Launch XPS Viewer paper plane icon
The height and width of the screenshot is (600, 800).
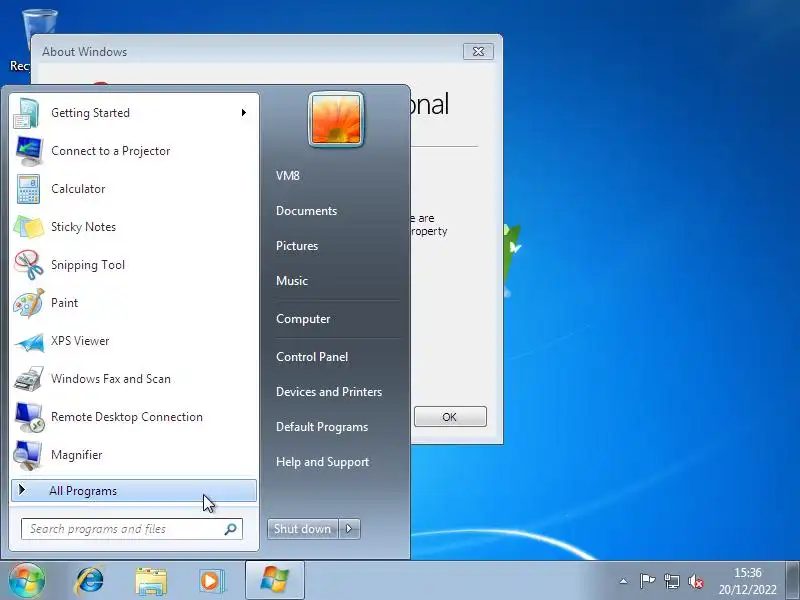coord(29,342)
